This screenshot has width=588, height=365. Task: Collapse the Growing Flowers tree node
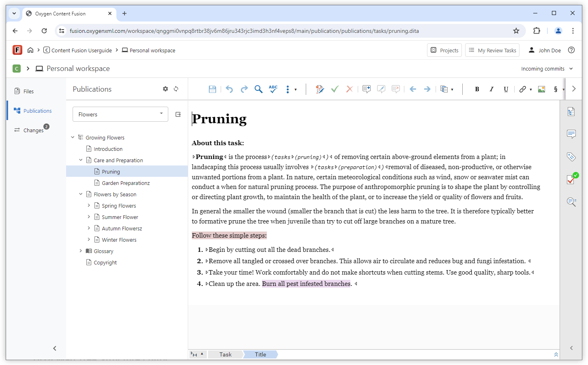(73, 137)
